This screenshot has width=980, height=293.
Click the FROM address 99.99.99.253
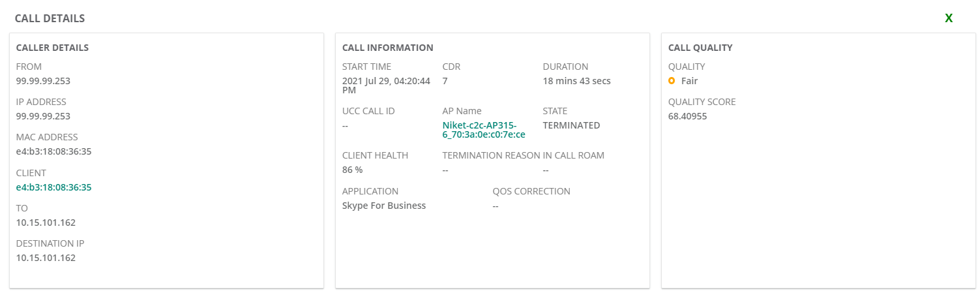pyautogui.click(x=43, y=81)
